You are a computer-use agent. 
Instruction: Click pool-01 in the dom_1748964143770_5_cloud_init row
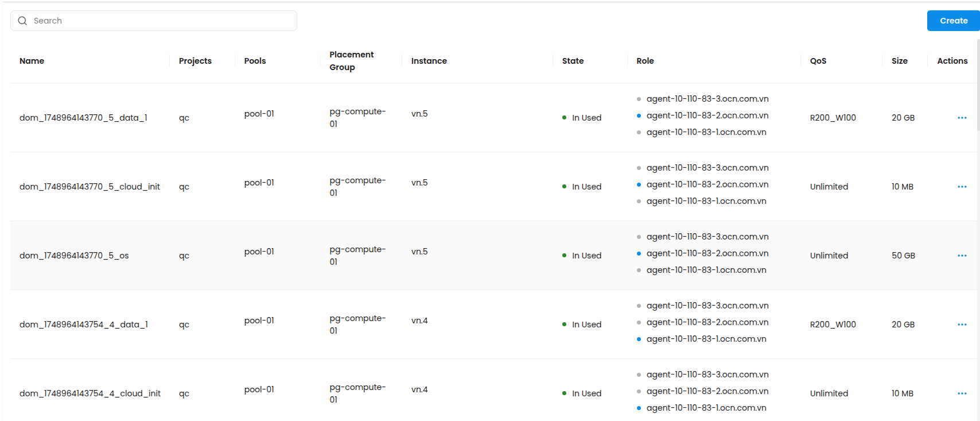pos(259,183)
